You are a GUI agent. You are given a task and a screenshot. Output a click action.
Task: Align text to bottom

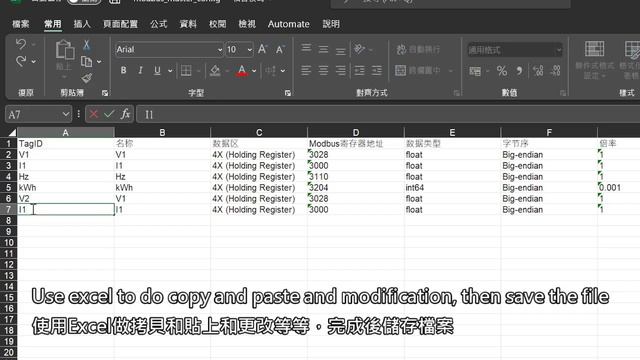(x=340, y=50)
